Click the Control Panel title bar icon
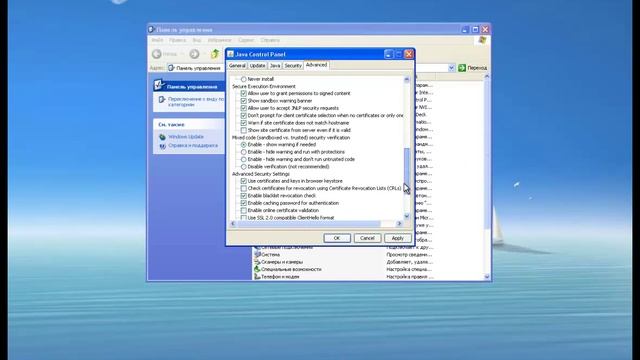640x360 pixels. (151, 29)
